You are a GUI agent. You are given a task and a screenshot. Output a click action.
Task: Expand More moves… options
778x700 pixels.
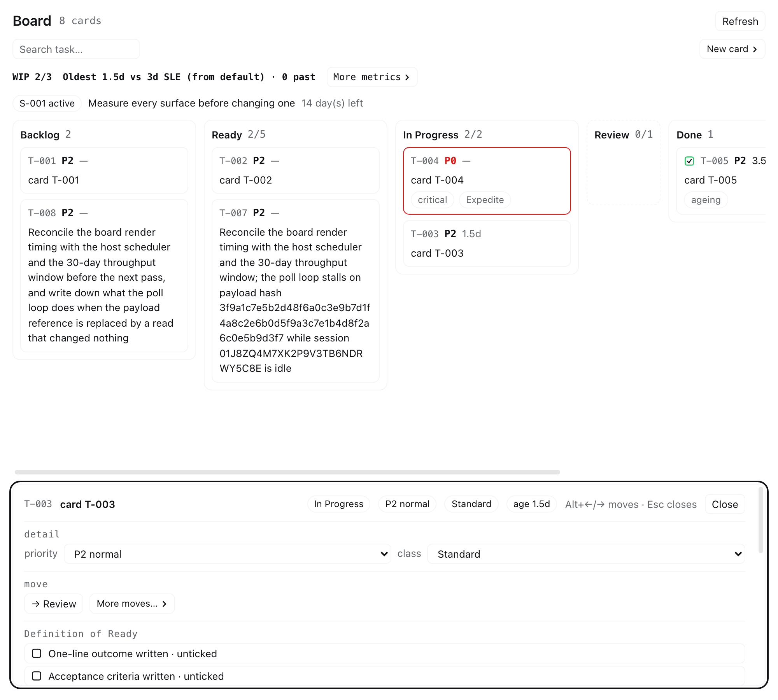coord(132,604)
